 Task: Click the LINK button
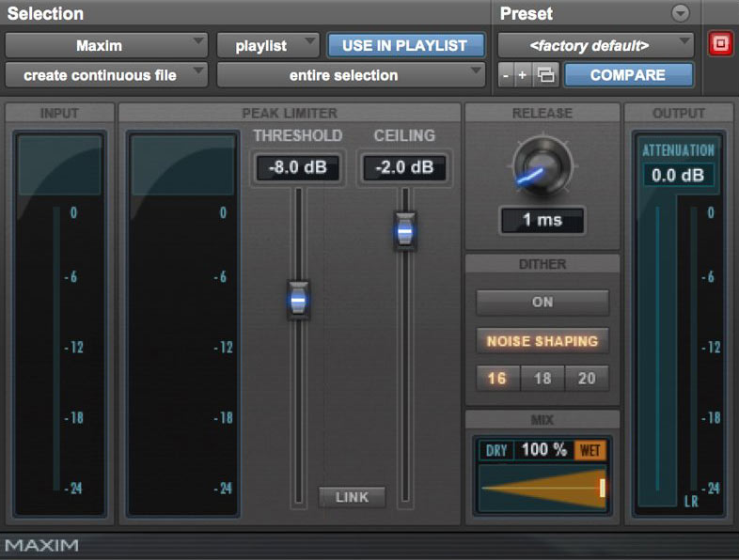(x=352, y=497)
